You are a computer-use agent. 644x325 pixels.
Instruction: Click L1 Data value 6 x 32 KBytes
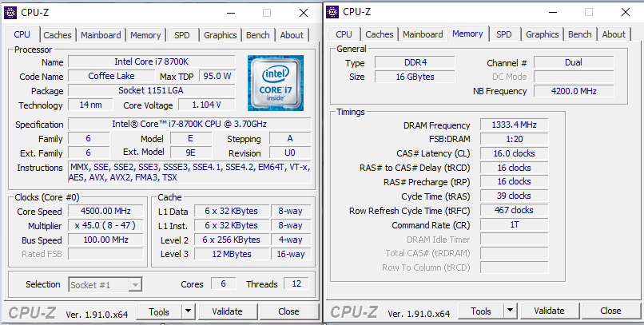(x=232, y=212)
